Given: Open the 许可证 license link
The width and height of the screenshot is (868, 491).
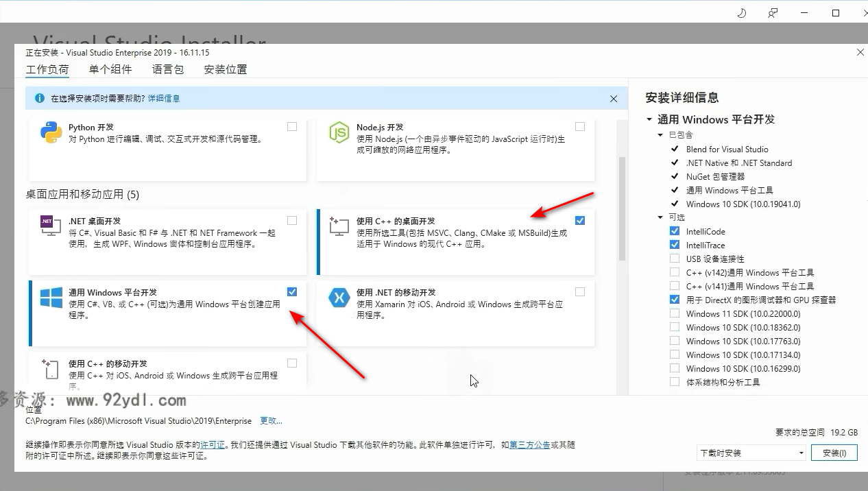Looking at the screenshot, I should point(213,444).
